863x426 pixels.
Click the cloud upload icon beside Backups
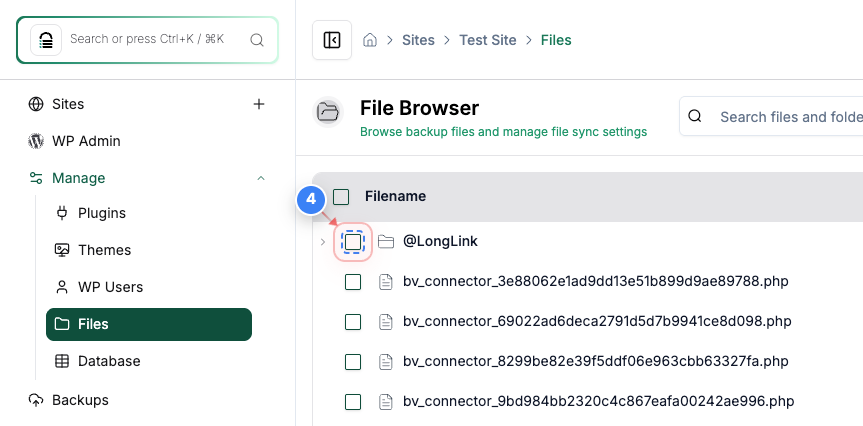tap(36, 400)
